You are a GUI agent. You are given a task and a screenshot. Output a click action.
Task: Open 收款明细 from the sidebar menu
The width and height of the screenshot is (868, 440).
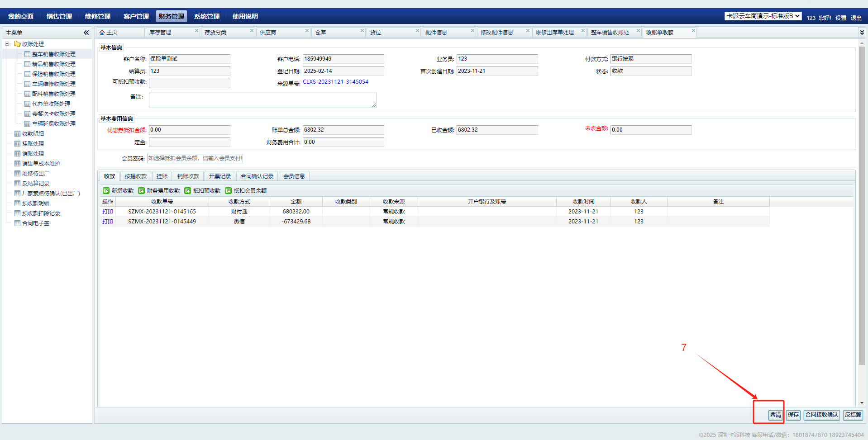[x=33, y=134]
